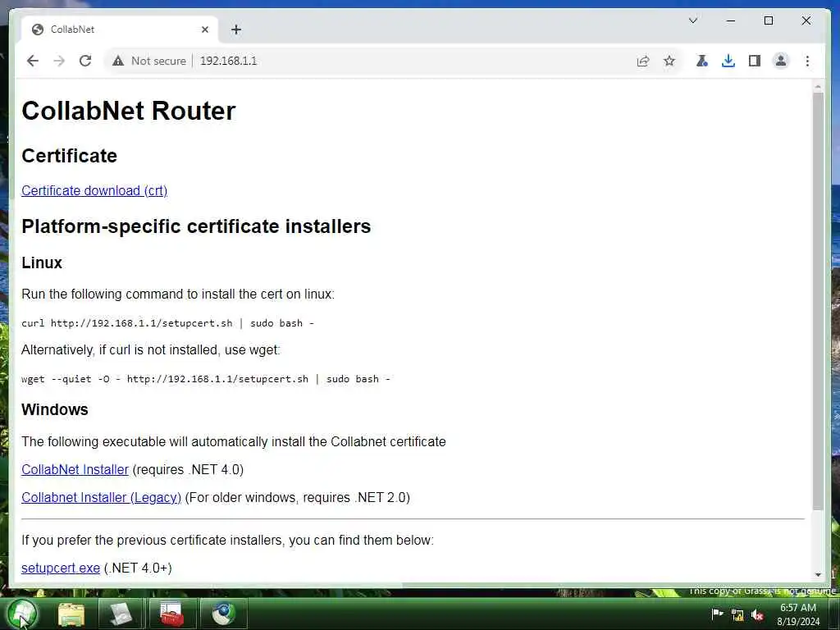Click the curl setupcert.sh command text

(167, 323)
